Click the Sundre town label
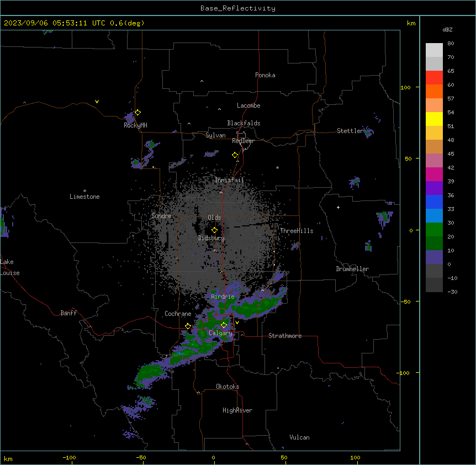This screenshot has width=476, height=465. 161,216
